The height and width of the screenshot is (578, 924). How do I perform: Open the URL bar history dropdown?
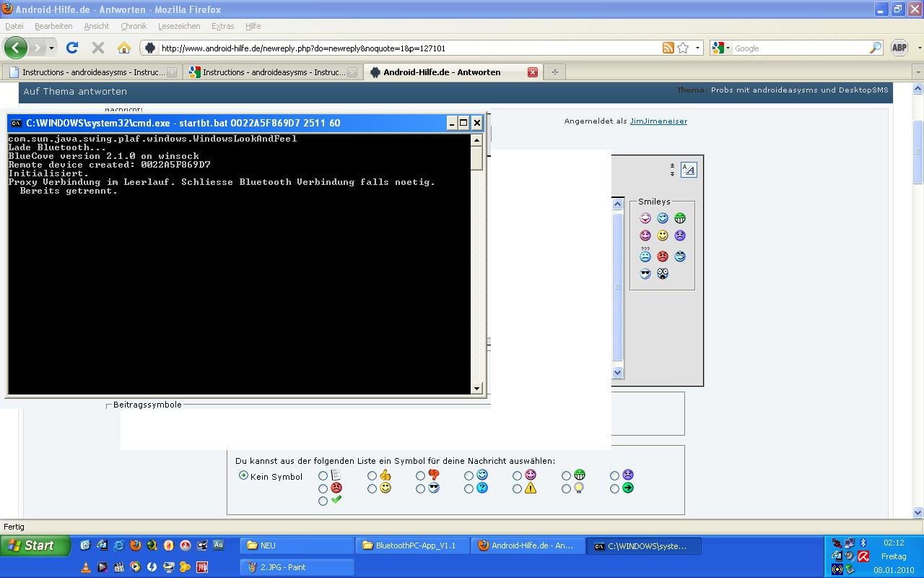coord(697,48)
